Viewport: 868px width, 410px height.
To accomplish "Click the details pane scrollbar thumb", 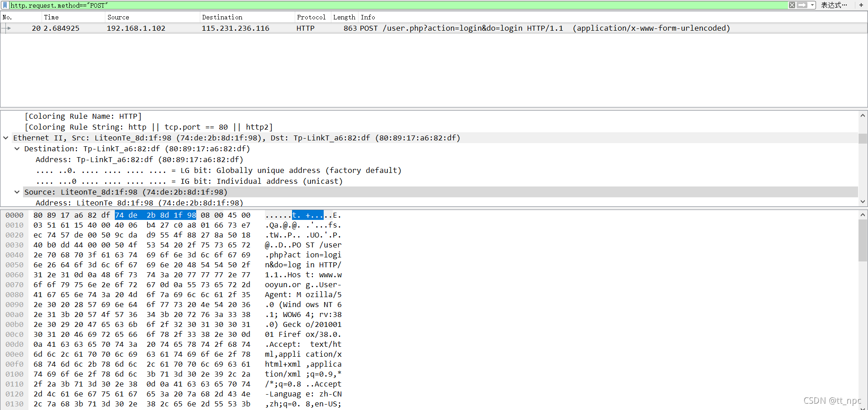I will coord(863,138).
